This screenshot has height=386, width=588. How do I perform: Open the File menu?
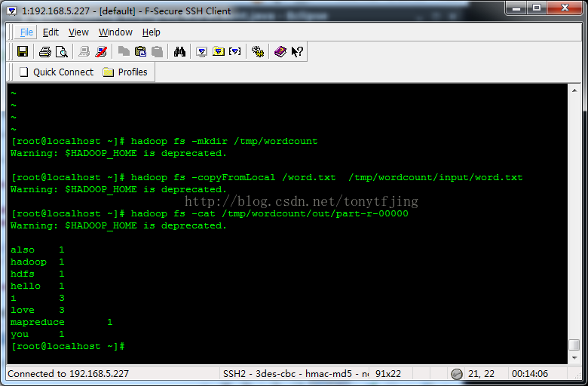[x=26, y=32]
